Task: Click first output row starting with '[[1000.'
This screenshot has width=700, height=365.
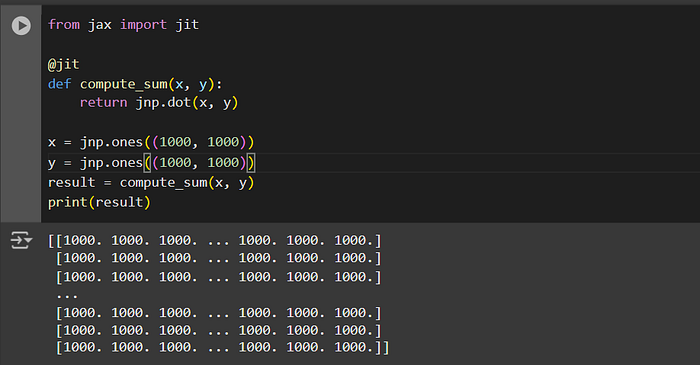Action: click(x=215, y=241)
